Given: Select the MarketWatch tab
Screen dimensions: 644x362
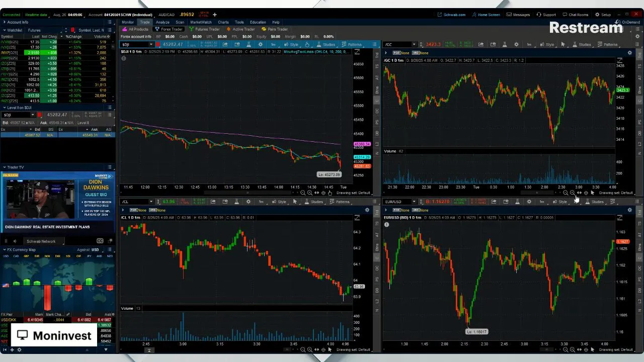Looking at the screenshot, I should pyautogui.click(x=201, y=22).
